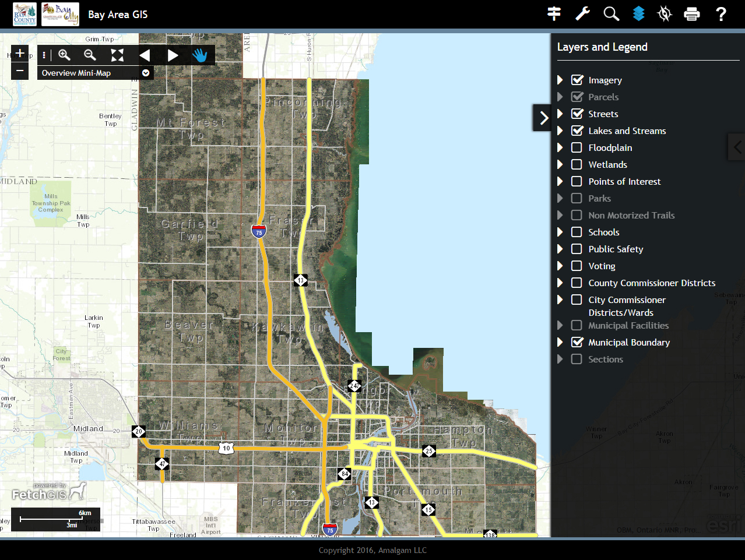Expand the Municipal Boundary legend
The height and width of the screenshot is (560, 745).
pos(560,342)
